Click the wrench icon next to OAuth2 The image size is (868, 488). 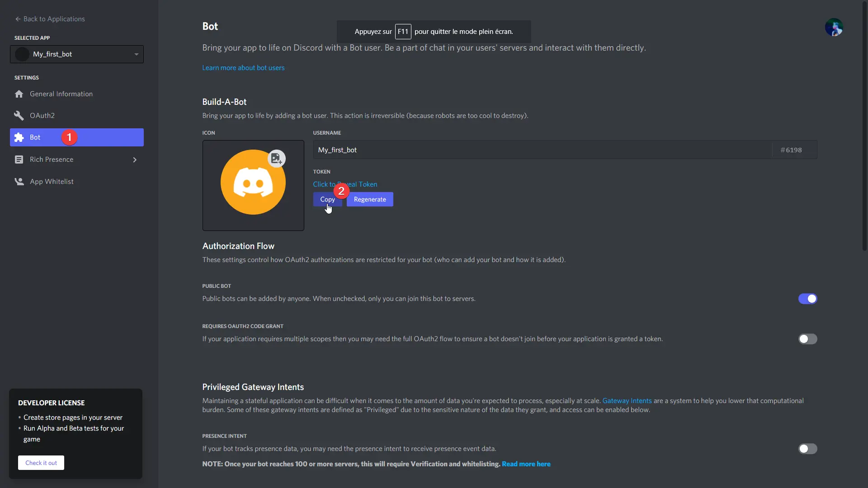click(19, 116)
